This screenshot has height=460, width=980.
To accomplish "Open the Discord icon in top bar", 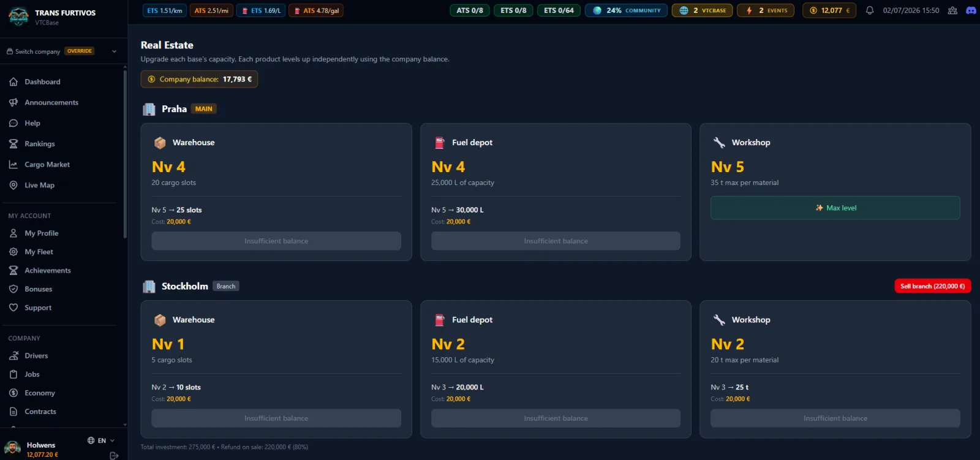I will pyautogui.click(x=971, y=10).
